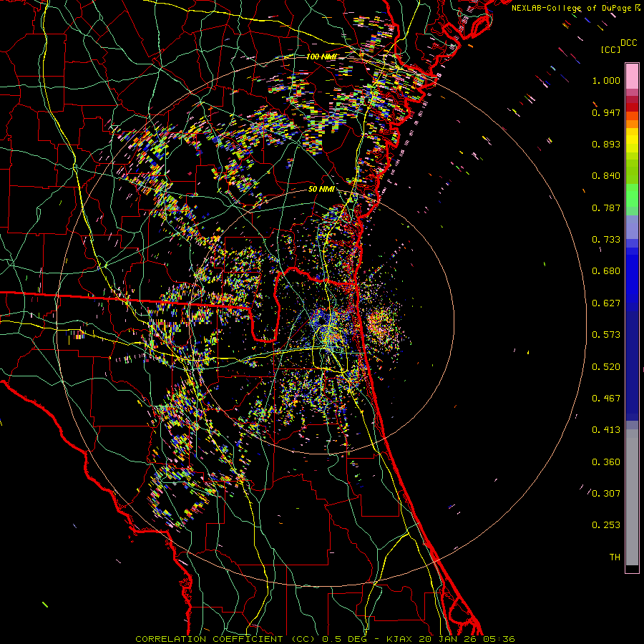Click the 1.000 value on the color scale

point(606,80)
